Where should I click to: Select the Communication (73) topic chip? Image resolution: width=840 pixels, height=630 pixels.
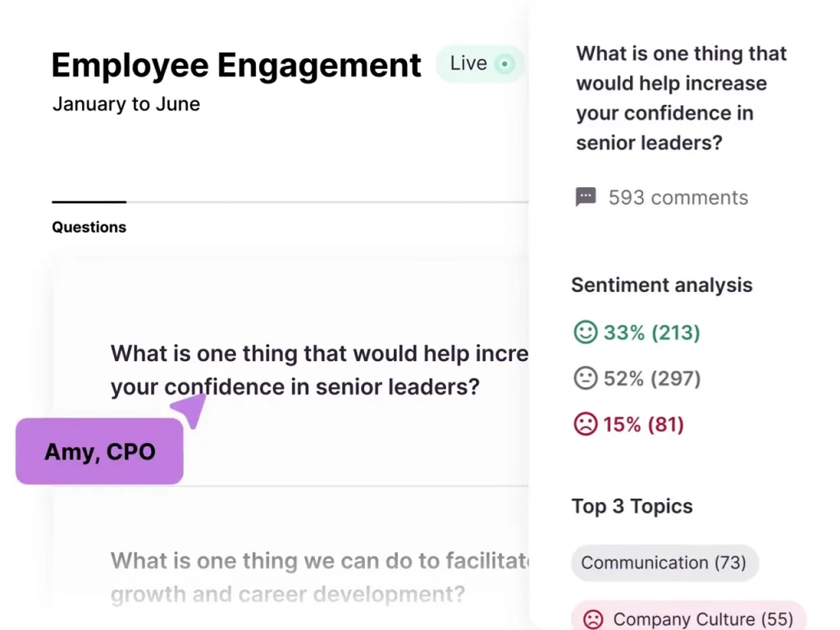664,563
